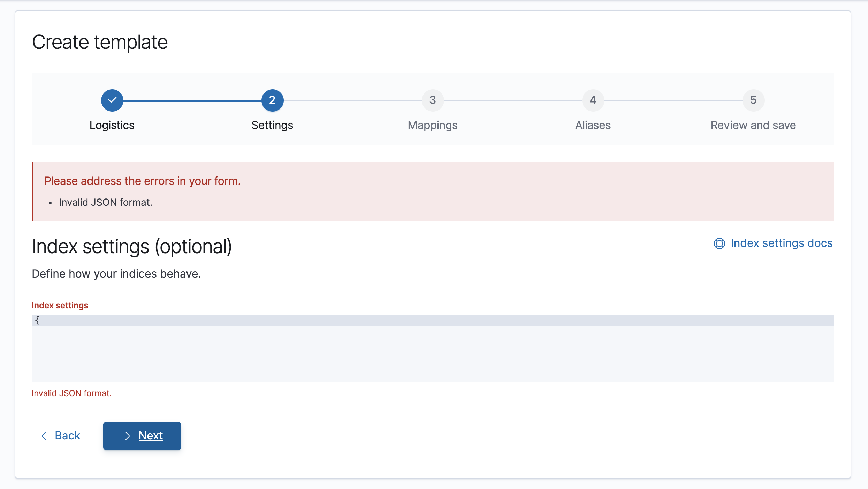
Task: Click the right chevron icon inside Next button
Action: (x=128, y=436)
